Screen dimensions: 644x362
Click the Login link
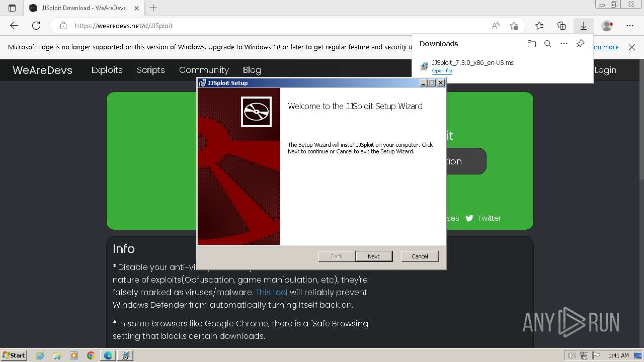[x=605, y=70]
